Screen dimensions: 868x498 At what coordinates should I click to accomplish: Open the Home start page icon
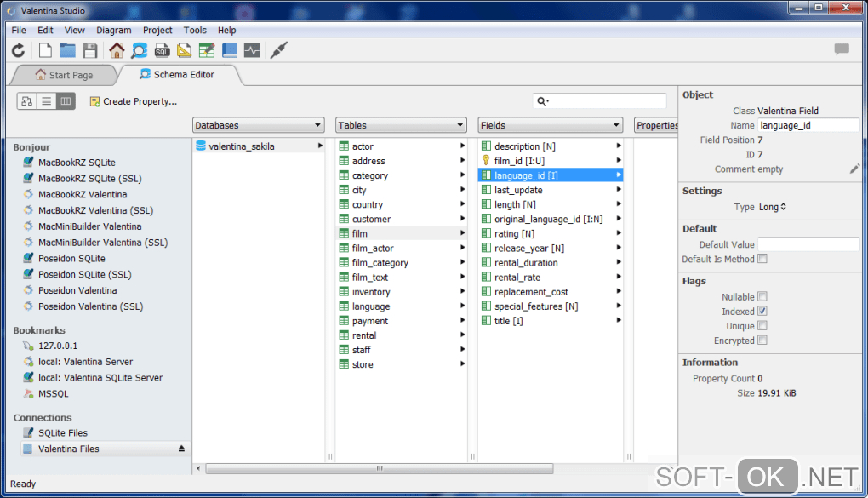(x=117, y=51)
